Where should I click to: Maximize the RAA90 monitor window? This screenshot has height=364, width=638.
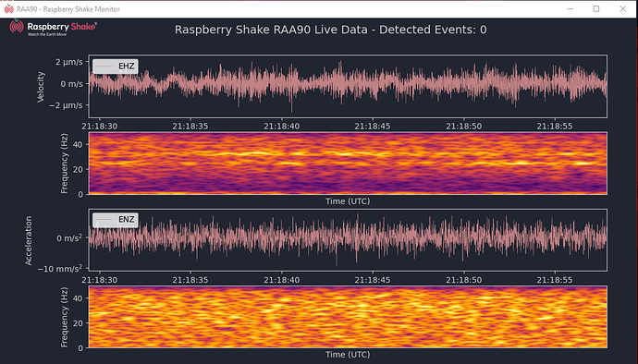[596, 9]
